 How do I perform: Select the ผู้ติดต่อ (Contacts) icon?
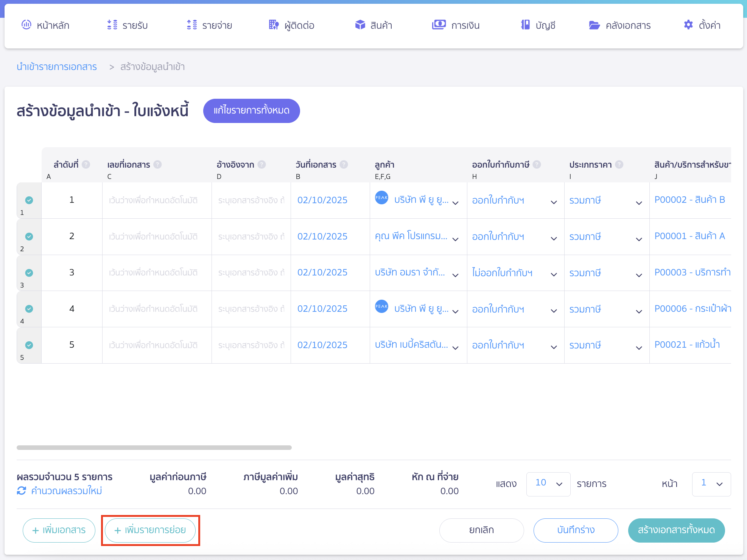(x=273, y=25)
